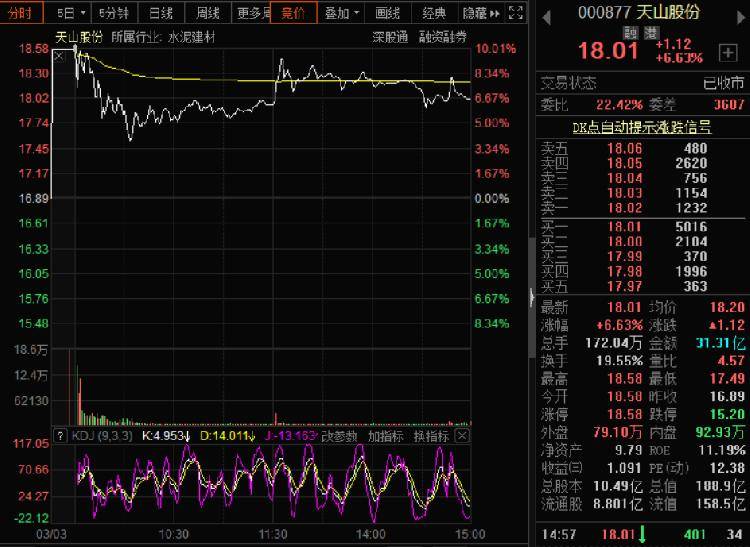Toggle the 竞价 auction view

[293, 13]
